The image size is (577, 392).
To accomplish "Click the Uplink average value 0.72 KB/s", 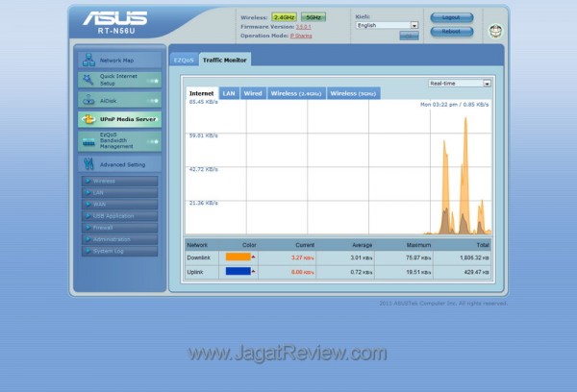I will [x=362, y=272].
